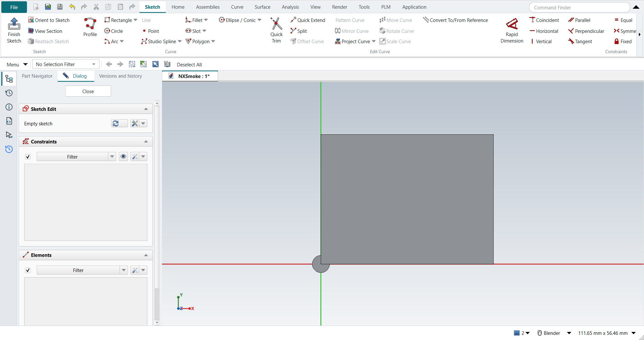644x340 pixels.
Task: Expand the Studio Spline dropdown arrow
Action: point(180,41)
